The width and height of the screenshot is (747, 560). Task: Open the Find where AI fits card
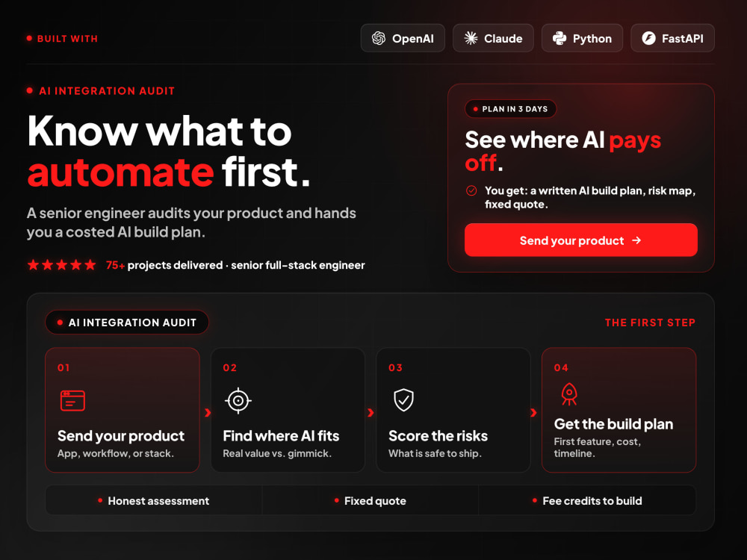click(288, 410)
